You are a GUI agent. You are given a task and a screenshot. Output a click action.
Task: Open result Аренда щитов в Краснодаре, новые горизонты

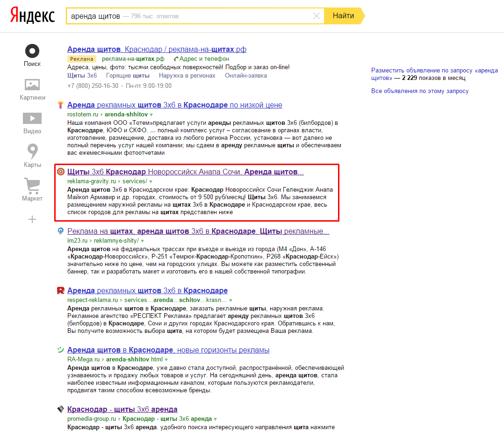pos(168,350)
